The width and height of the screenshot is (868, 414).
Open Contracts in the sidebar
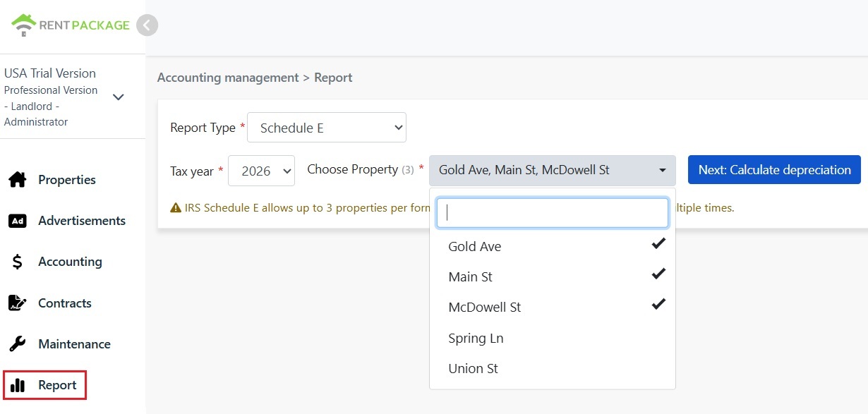(x=65, y=303)
